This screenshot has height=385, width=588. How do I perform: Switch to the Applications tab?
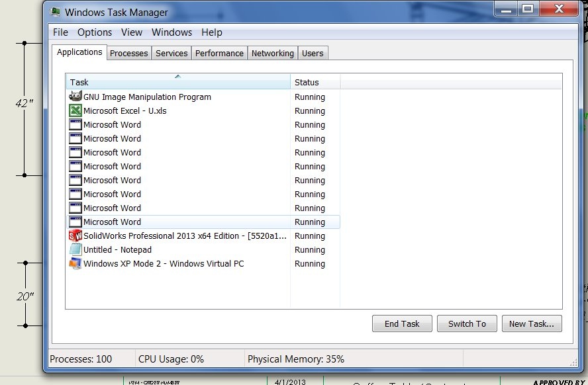pyautogui.click(x=79, y=52)
